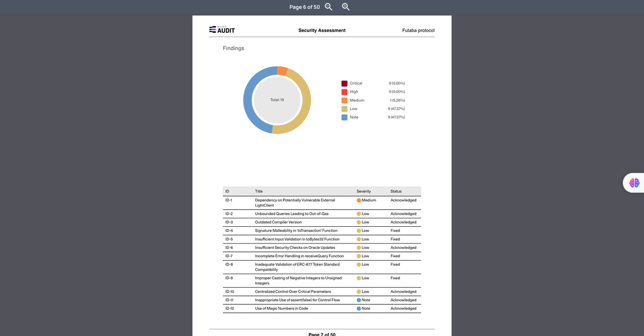Click Acknowledged status in ID-12 row
Viewport: 644px width, 336px height.
tap(404, 309)
